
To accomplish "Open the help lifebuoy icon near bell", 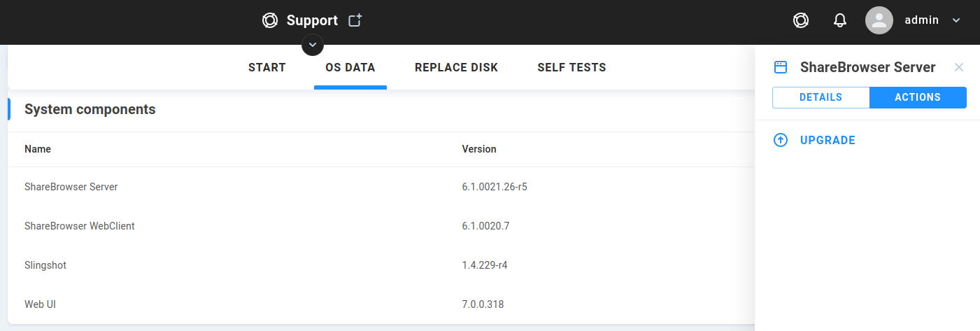I will [801, 20].
